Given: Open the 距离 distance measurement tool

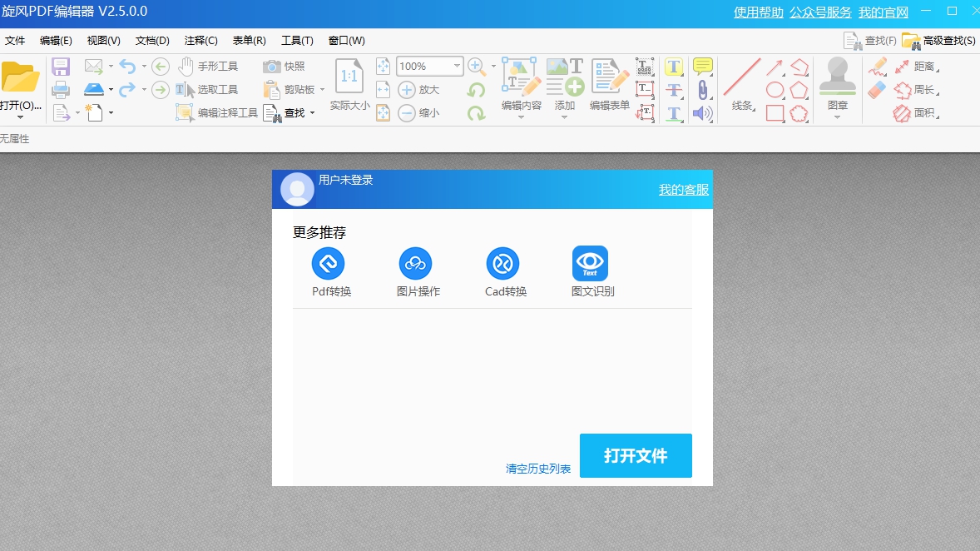Looking at the screenshot, I should coord(924,67).
